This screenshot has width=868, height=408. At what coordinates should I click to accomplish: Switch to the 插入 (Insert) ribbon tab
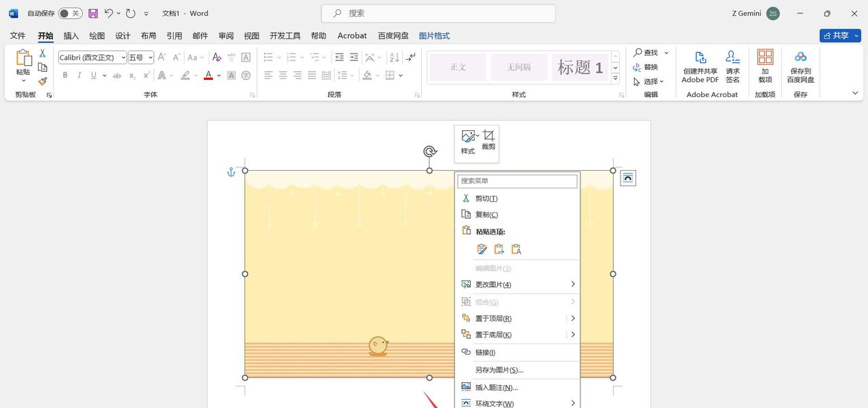(x=71, y=36)
